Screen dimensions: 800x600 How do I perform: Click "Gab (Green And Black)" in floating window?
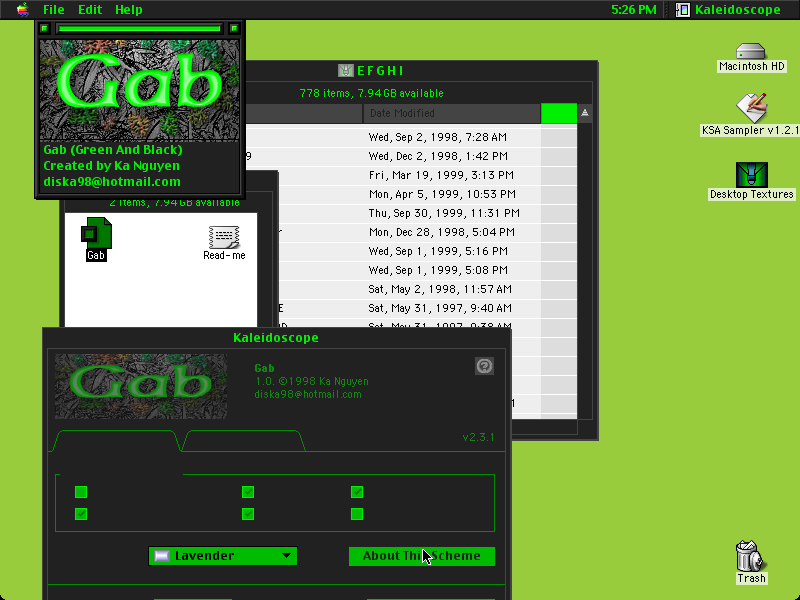pos(113,149)
